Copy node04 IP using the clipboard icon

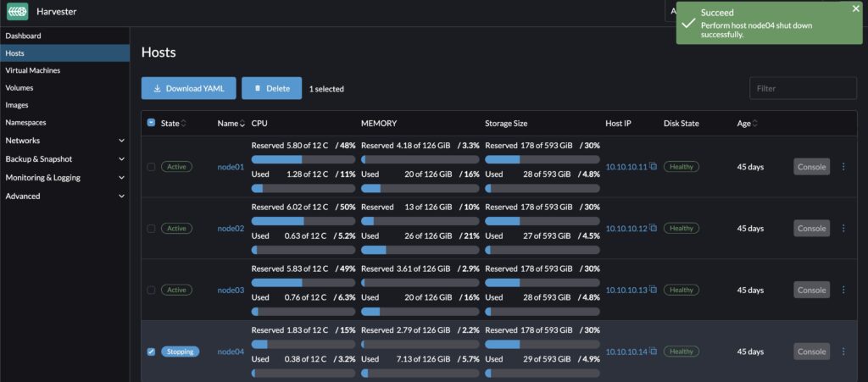(x=654, y=352)
